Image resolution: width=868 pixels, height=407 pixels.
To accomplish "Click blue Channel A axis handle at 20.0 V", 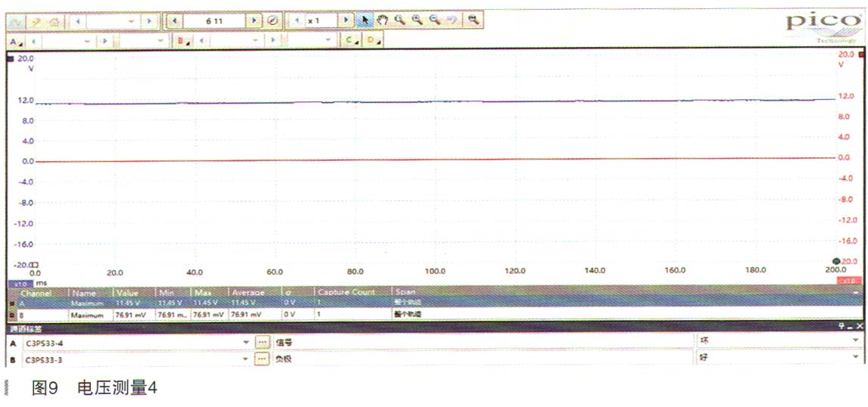I will 11,58.
